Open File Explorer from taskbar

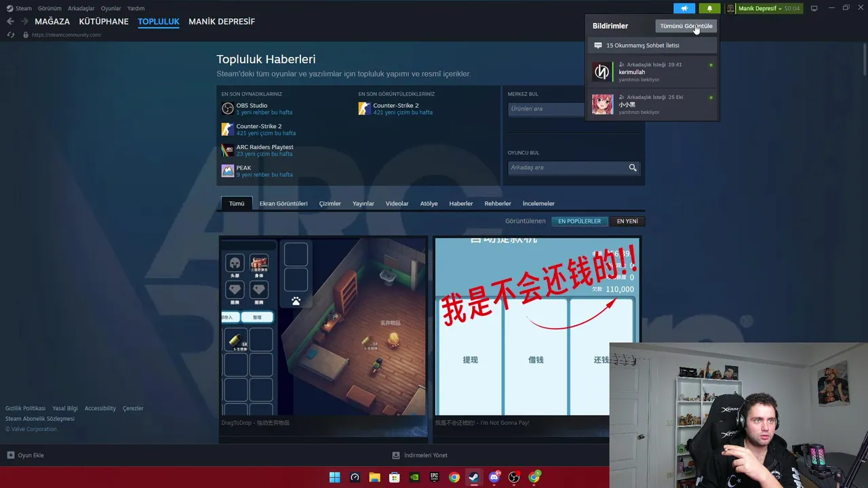click(374, 477)
